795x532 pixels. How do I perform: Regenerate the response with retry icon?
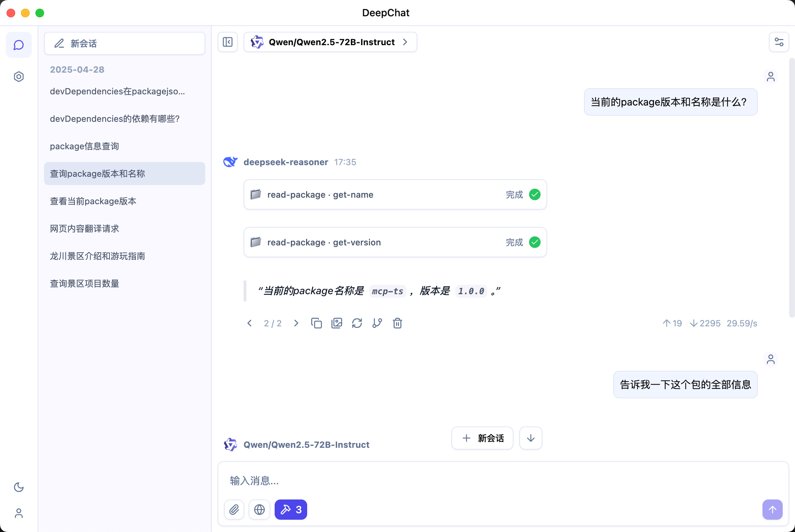click(x=357, y=323)
